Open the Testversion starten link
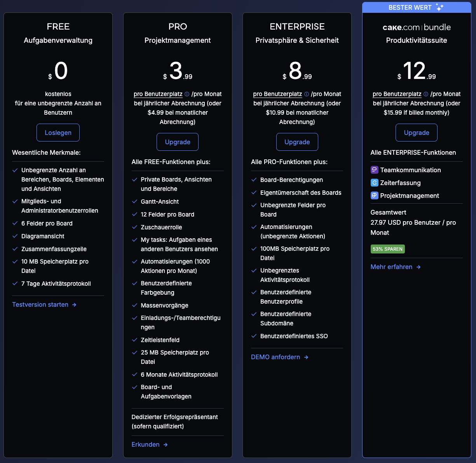The height and width of the screenshot is (463, 476). tap(40, 304)
